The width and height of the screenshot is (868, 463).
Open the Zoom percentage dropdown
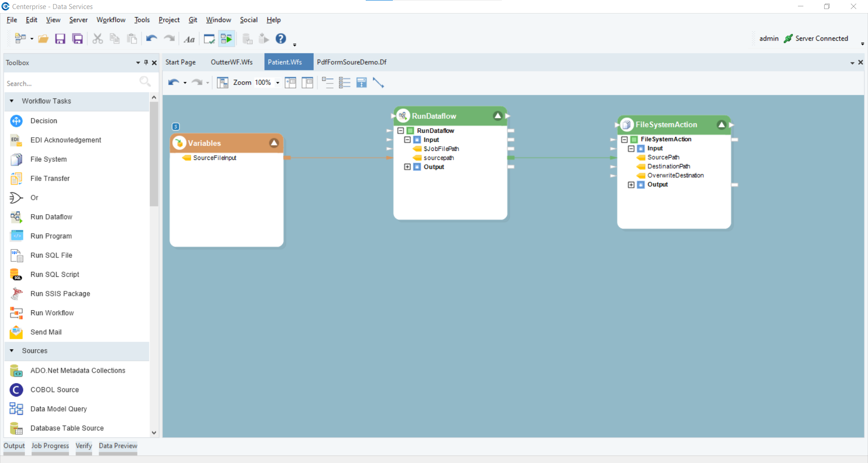pyautogui.click(x=278, y=83)
